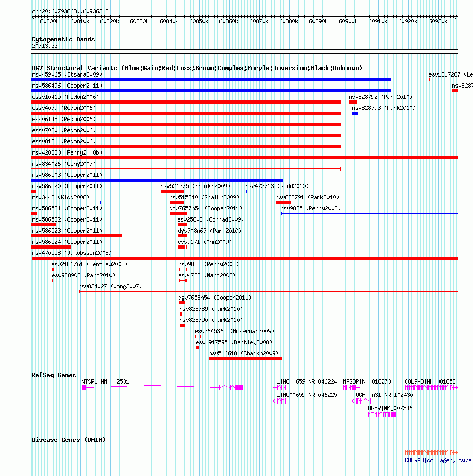The height and width of the screenshot is (476, 473).
Task: Click the esv2645365 (McKernan2009) label
Action: (x=234, y=331)
